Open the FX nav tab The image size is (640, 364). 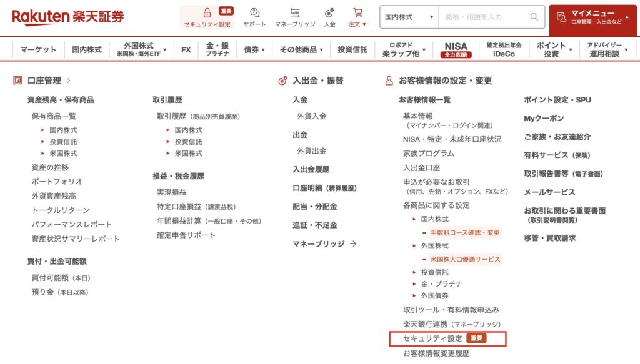click(186, 50)
